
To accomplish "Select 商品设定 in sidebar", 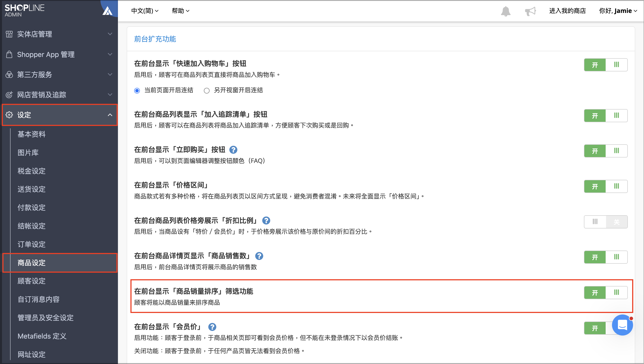I will point(60,263).
